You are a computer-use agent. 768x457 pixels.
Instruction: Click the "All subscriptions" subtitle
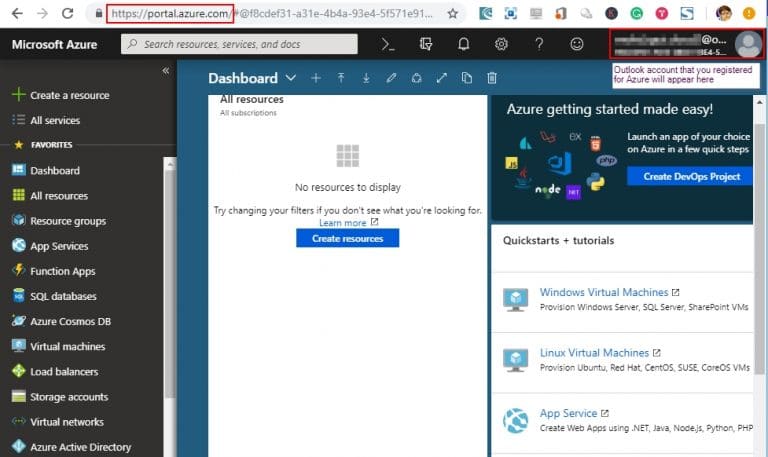[248, 113]
